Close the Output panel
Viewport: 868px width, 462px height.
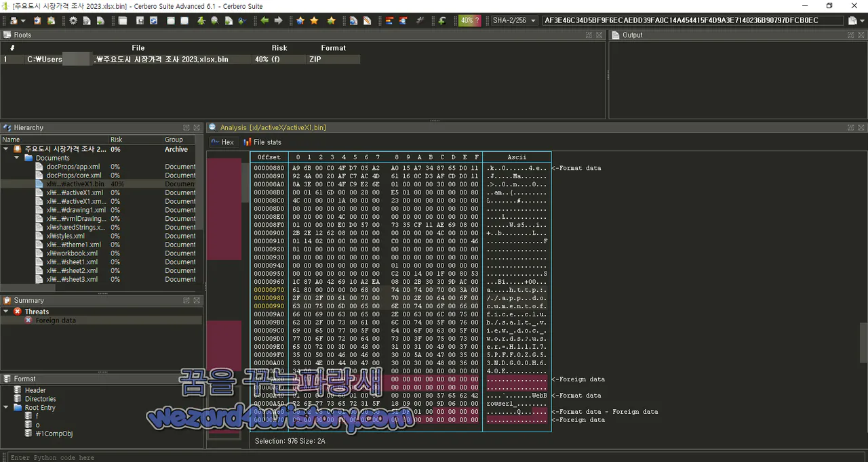(861, 35)
